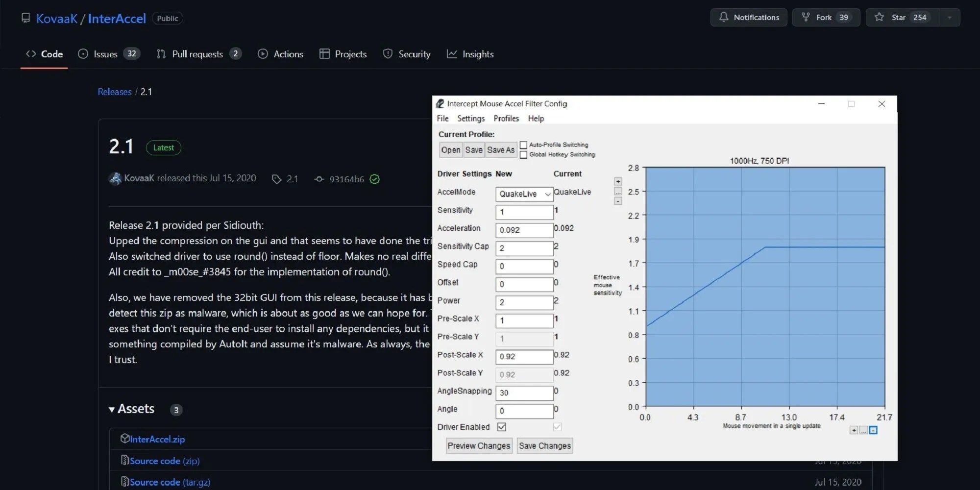Click the Save Changes button

[545, 446]
